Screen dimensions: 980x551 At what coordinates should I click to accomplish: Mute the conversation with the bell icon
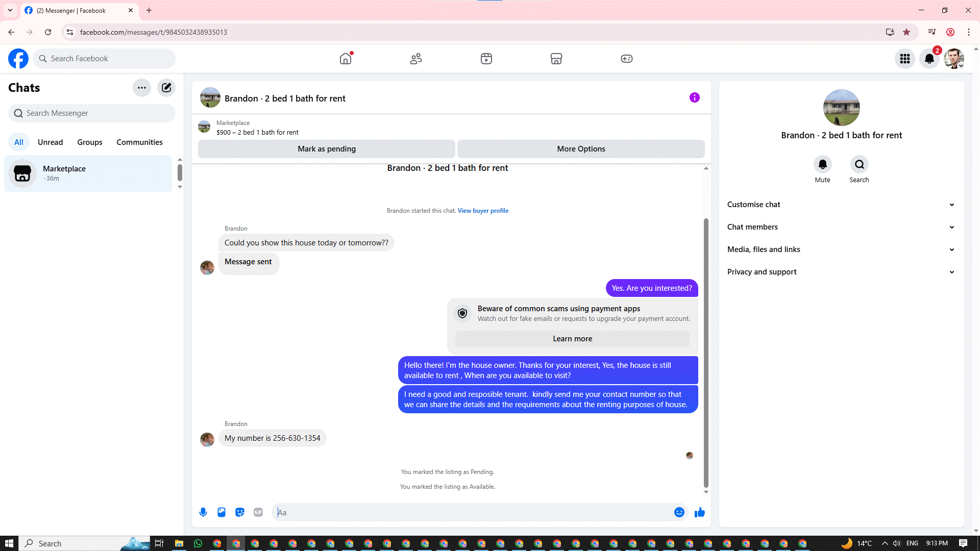(822, 164)
